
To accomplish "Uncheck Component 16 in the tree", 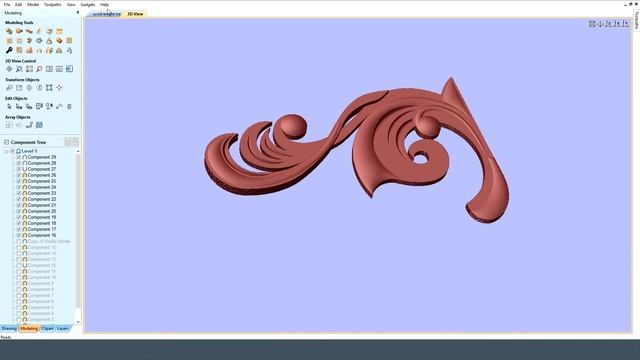I will (x=19, y=235).
